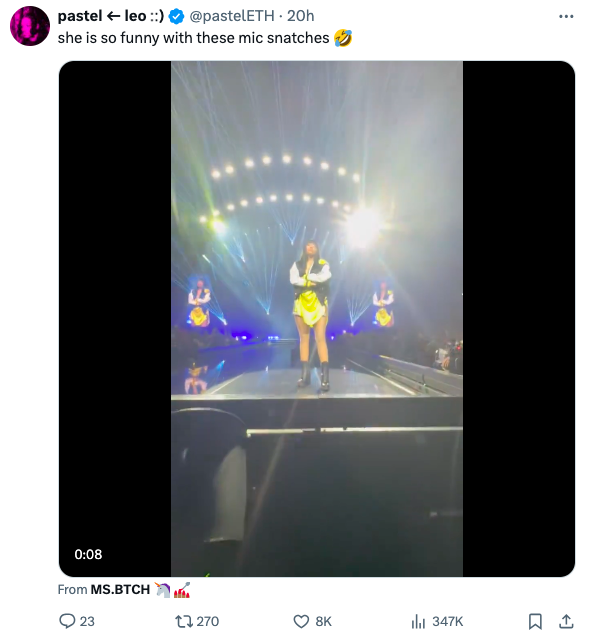
Task: Click the blue verified badge
Action: (x=176, y=16)
